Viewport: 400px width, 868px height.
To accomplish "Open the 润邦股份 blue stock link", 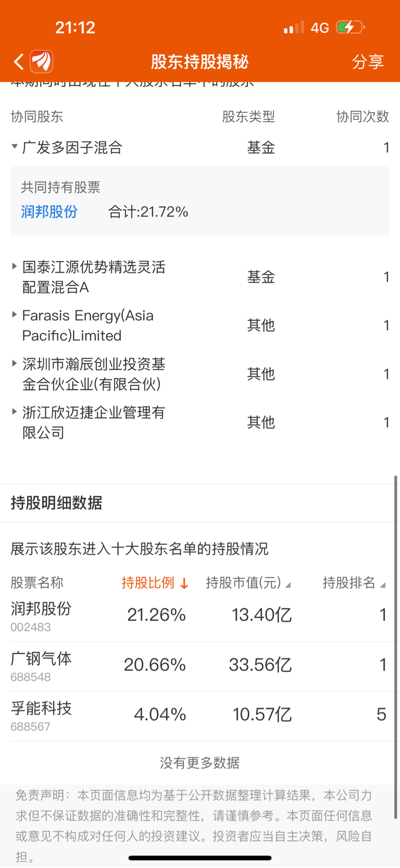I will click(49, 212).
